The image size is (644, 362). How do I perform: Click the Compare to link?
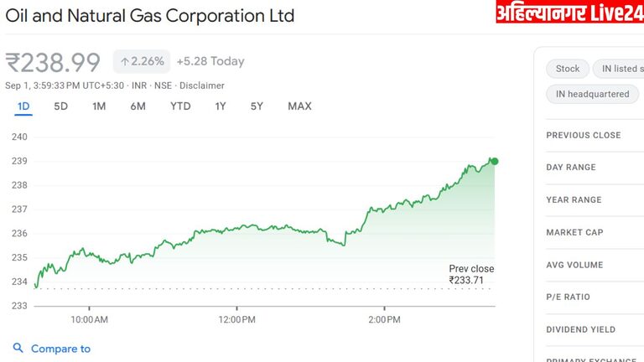(60, 349)
